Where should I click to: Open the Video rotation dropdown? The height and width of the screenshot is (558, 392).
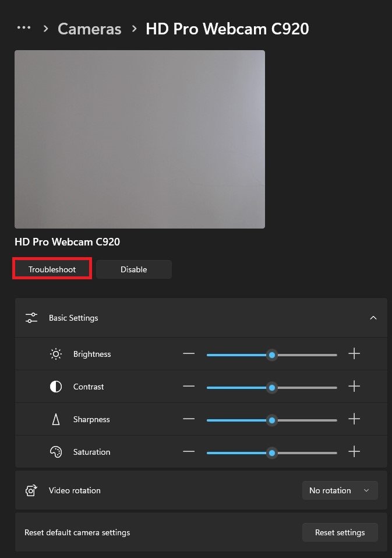(340, 490)
